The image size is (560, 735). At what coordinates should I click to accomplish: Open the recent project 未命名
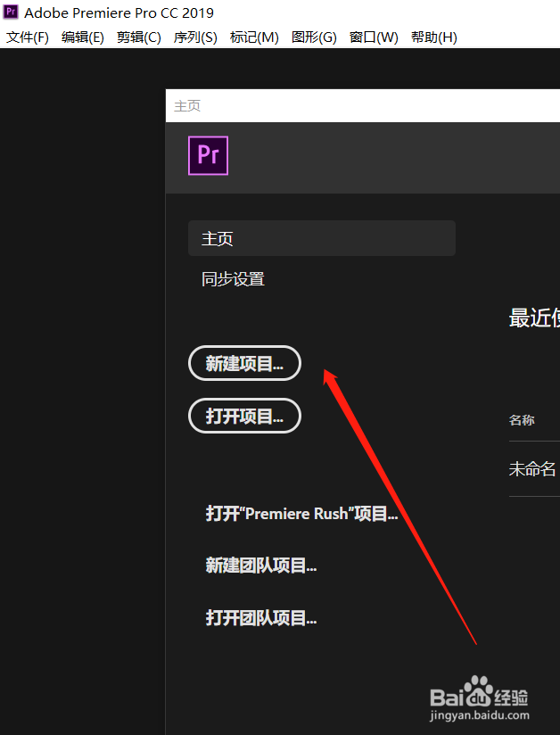point(534,469)
